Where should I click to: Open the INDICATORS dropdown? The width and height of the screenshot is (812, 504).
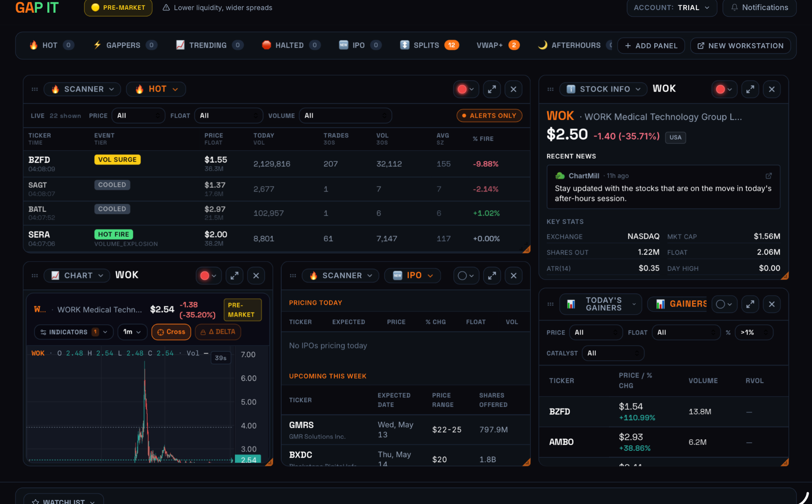point(74,332)
